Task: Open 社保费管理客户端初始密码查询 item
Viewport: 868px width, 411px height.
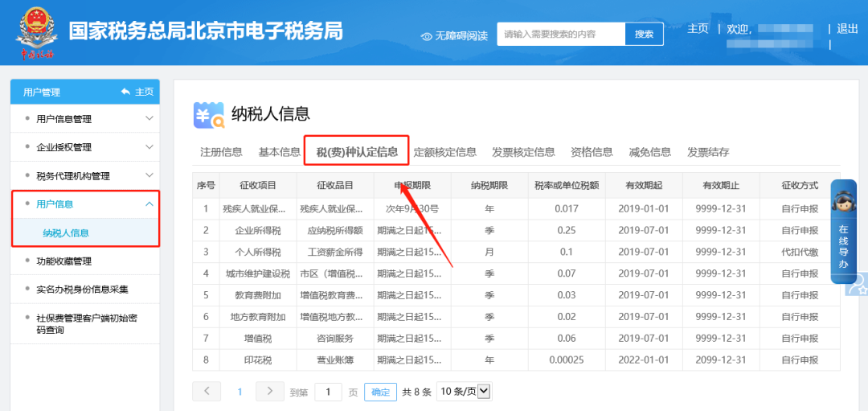Action: point(85,323)
